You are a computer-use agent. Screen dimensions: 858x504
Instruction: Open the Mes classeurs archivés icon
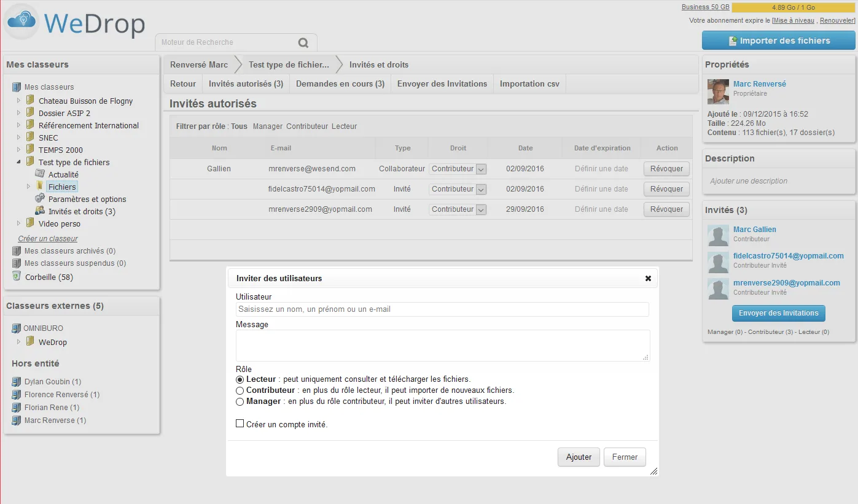[17, 250]
